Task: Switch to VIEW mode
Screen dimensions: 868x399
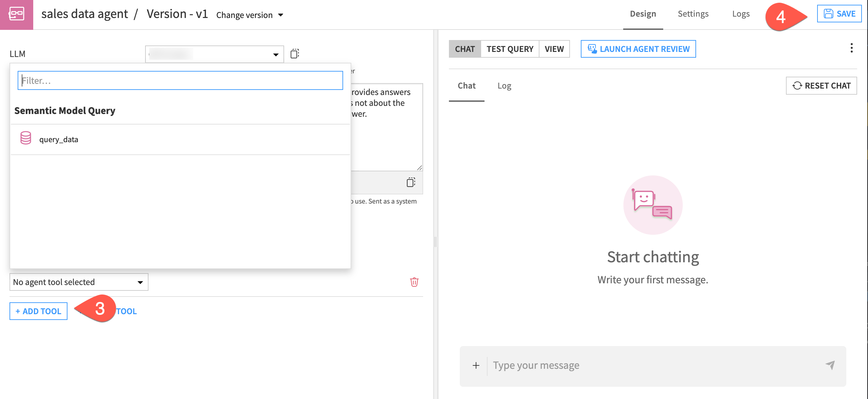Action: pyautogui.click(x=554, y=49)
